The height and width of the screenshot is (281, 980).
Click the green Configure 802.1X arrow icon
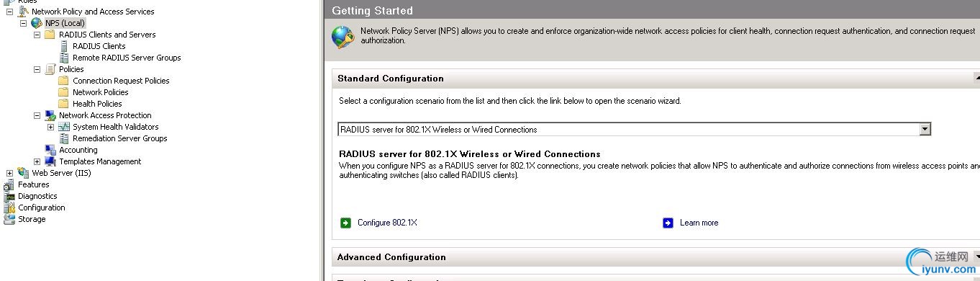tap(345, 223)
